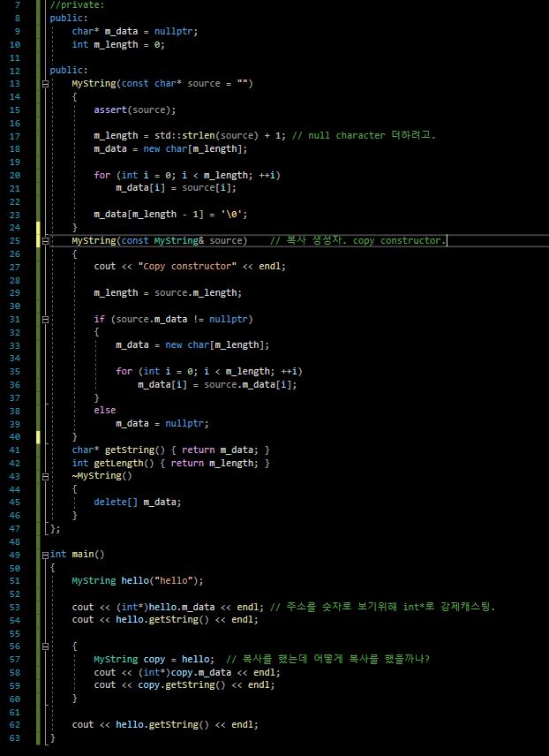Click the int m_length = 0; declaration
The image size is (549, 756).
point(118,44)
